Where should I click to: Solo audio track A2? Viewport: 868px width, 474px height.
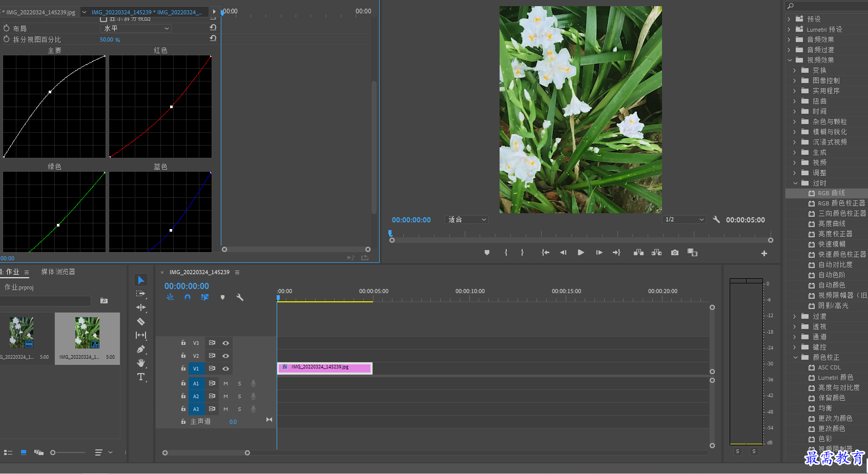239,396
